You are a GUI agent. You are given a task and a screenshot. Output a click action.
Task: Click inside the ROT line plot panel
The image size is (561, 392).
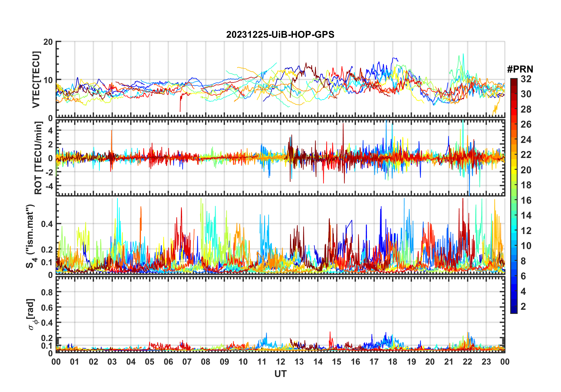coord(280,158)
